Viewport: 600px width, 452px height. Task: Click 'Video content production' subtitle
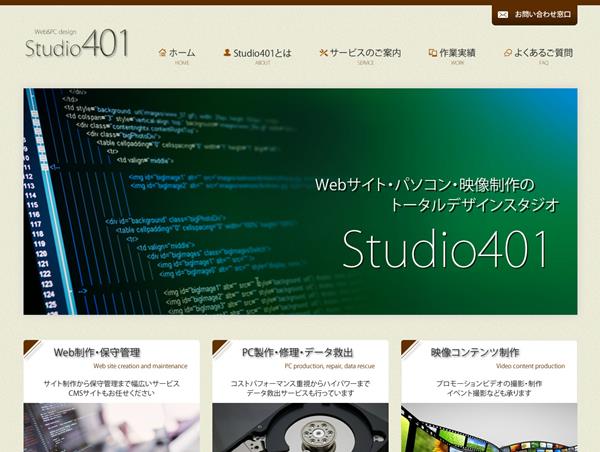point(530,366)
